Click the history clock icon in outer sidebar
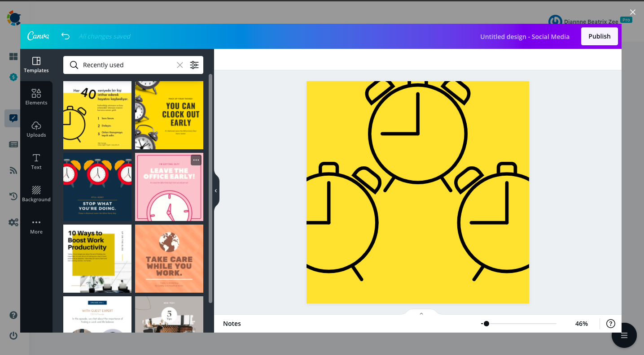 click(13, 196)
